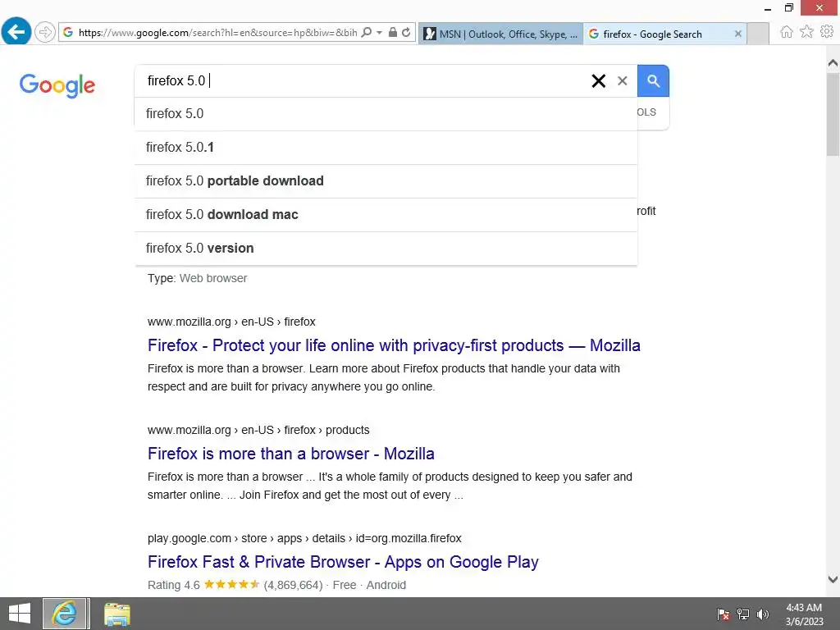This screenshot has width=840, height=630.
Task: Click Internet Explorer taskbar icon
Action: point(64,614)
